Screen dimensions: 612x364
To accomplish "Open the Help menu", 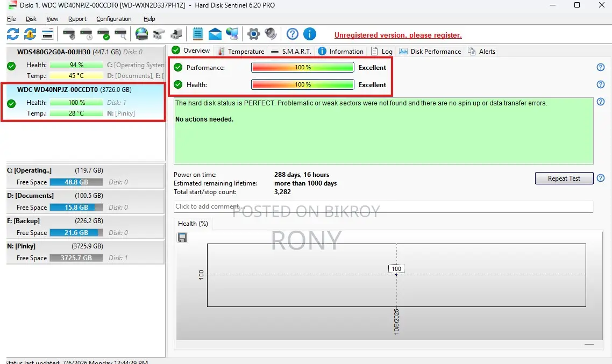I will pos(149,19).
